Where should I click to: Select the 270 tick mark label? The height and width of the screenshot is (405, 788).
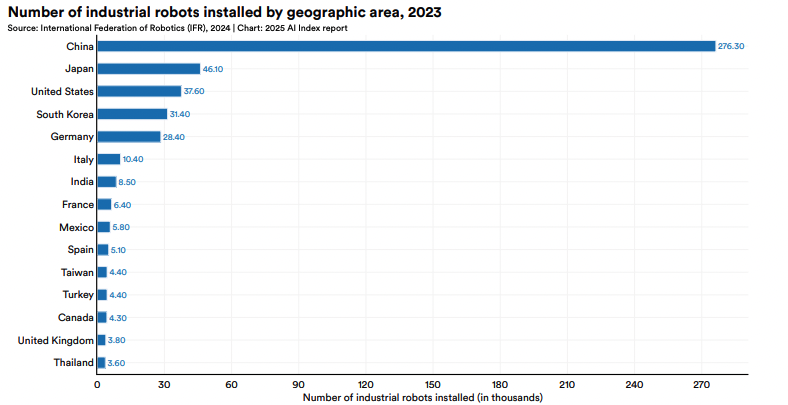(700, 384)
